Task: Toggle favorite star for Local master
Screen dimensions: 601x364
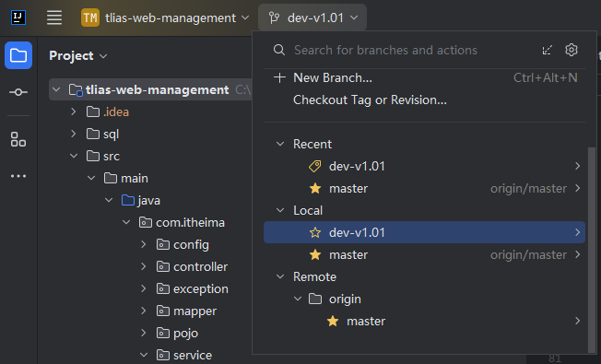Action: (x=315, y=254)
